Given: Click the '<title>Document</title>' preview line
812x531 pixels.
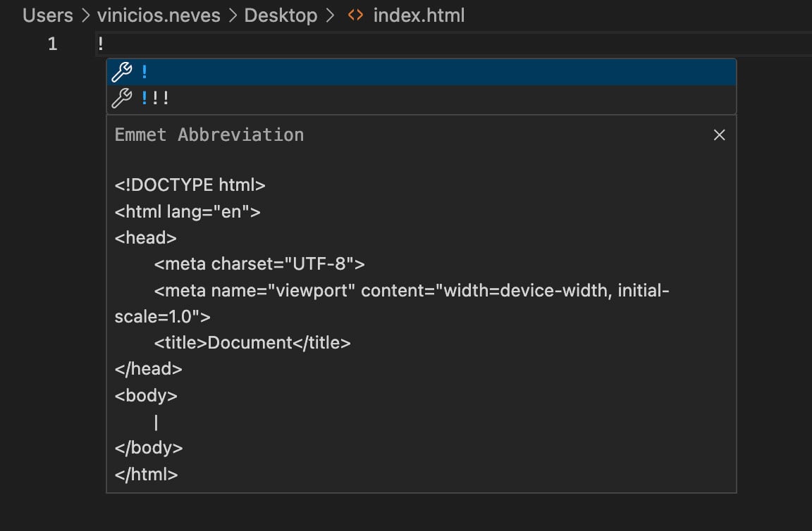Looking at the screenshot, I should pyautogui.click(x=252, y=342).
